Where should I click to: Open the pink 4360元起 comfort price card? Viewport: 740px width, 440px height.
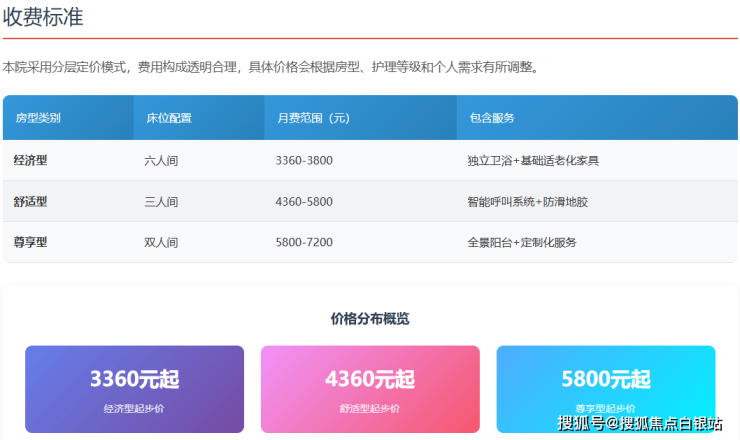[x=370, y=389]
